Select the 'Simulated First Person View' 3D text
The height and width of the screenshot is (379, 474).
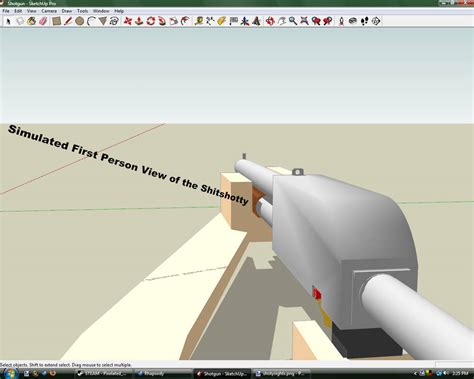[x=128, y=165]
